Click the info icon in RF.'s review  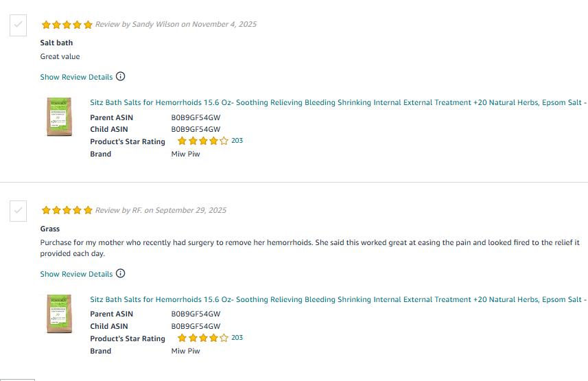pyautogui.click(x=121, y=273)
